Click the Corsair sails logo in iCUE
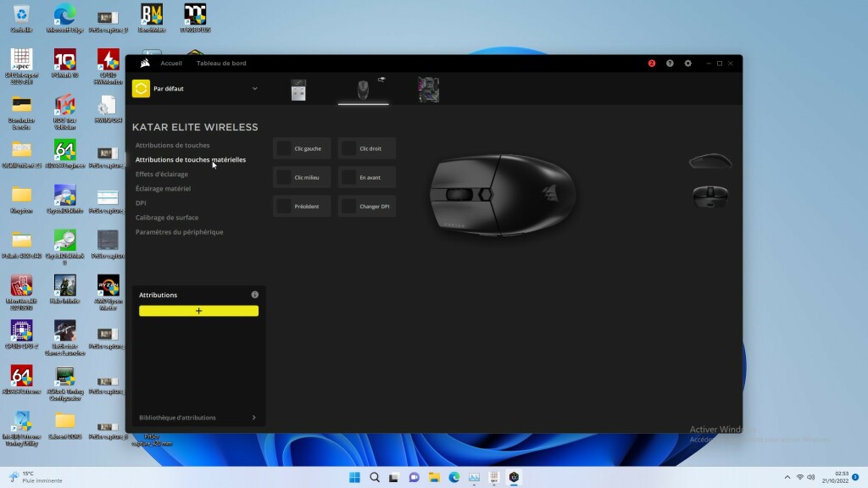The height and width of the screenshot is (488, 868). click(145, 63)
